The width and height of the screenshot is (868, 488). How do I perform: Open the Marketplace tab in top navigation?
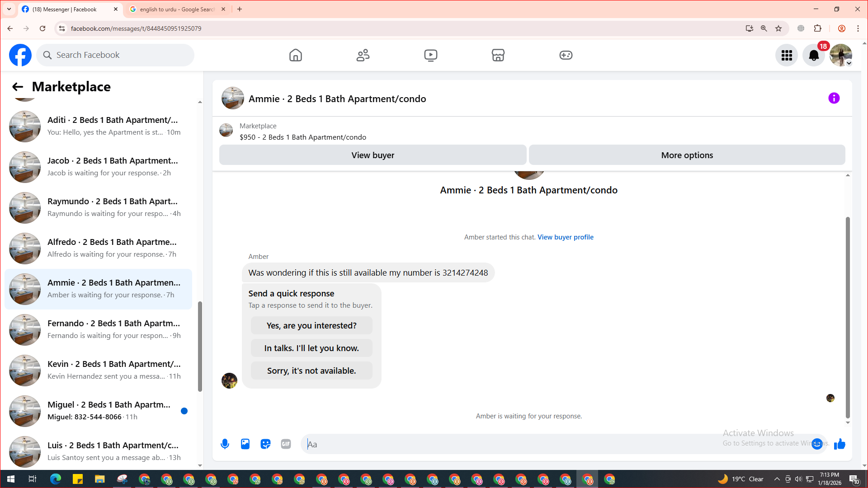click(x=498, y=55)
